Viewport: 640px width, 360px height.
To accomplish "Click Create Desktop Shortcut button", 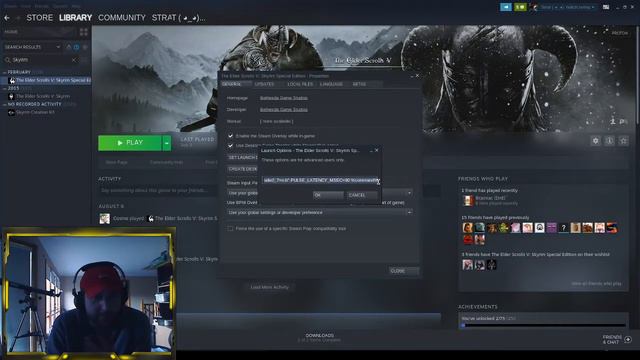I will (x=242, y=169).
